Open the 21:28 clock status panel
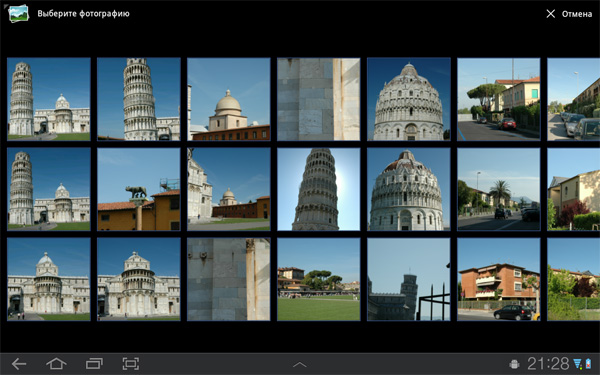Screen dimensions: 600x375 (x=548, y=364)
